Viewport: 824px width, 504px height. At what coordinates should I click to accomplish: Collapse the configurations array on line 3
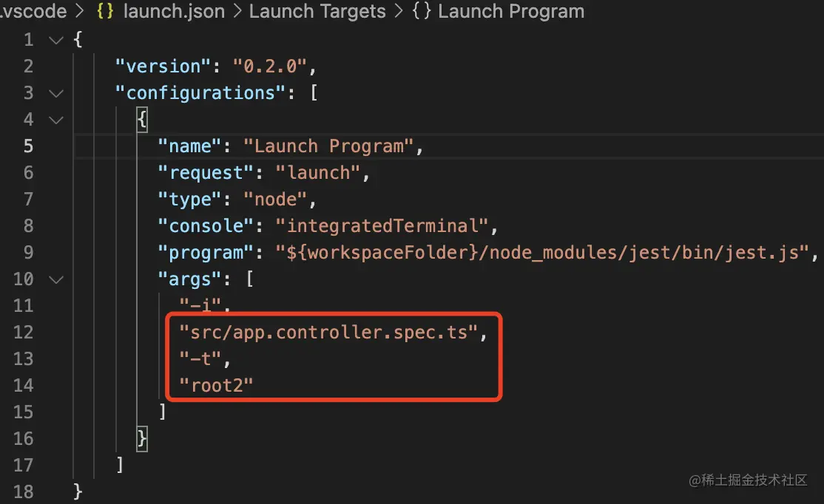tap(56, 93)
